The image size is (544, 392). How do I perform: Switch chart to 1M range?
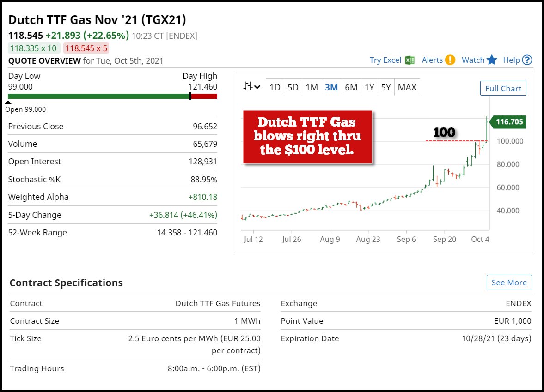[x=312, y=87]
